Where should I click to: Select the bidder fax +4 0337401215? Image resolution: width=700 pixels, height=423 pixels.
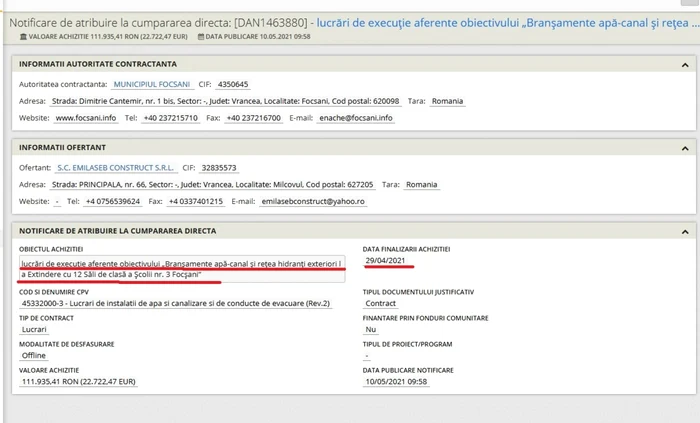[x=196, y=201]
